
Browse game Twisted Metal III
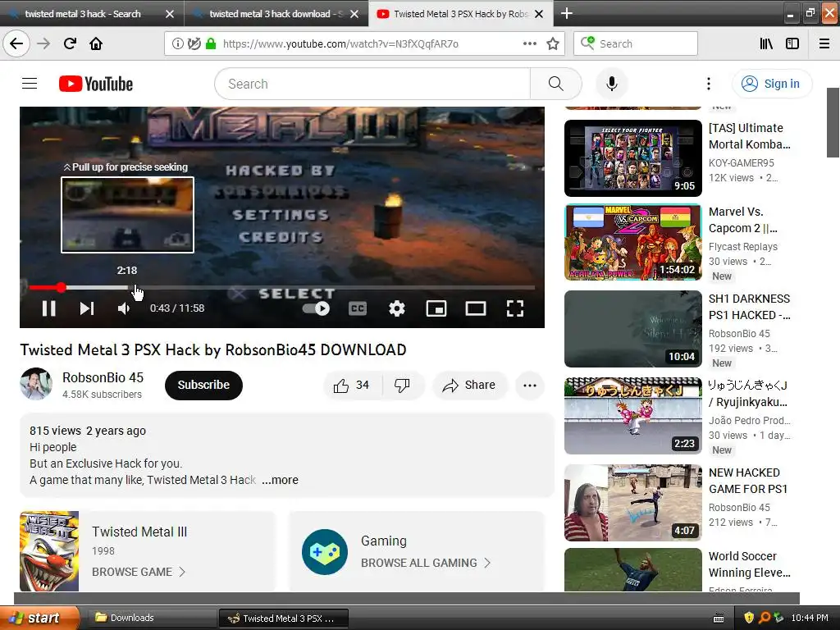coord(138,572)
